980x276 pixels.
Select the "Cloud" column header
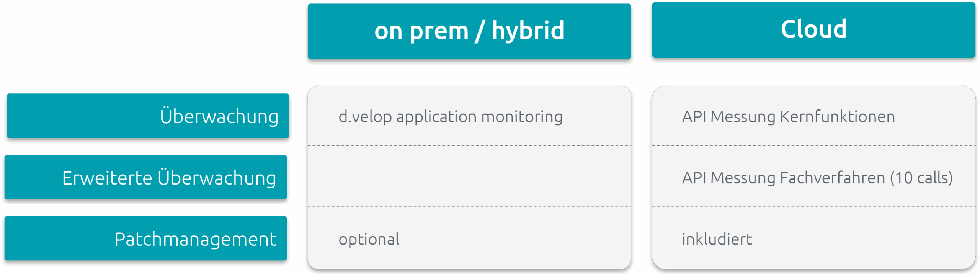pos(813,29)
